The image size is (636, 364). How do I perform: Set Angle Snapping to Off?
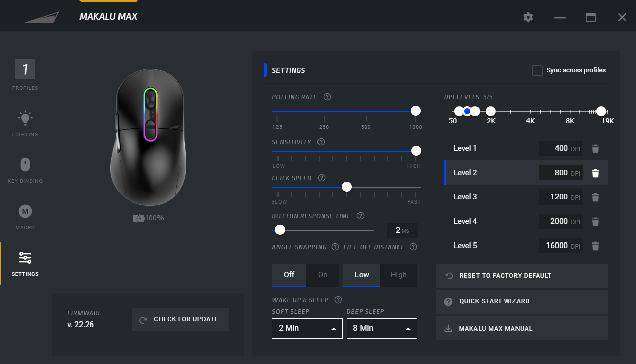289,275
